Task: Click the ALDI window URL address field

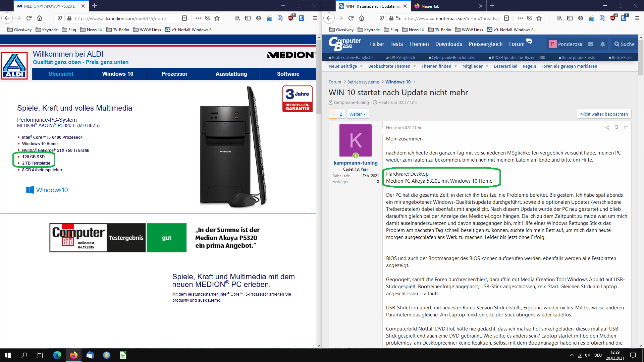Action: [124, 18]
